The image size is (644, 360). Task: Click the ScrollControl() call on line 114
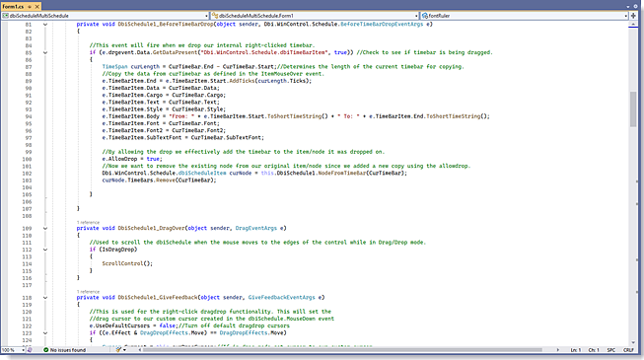click(126, 263)
